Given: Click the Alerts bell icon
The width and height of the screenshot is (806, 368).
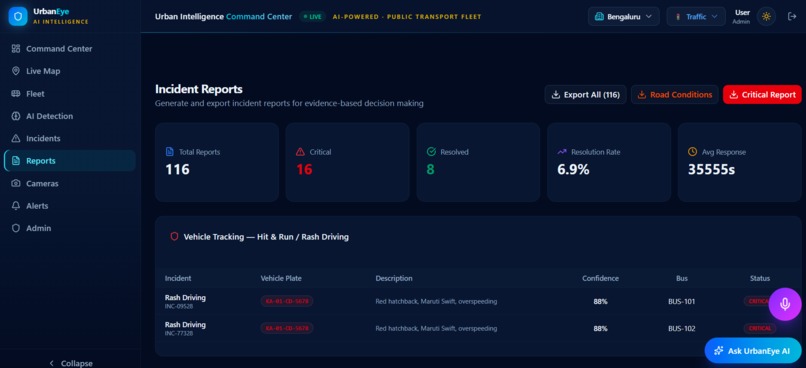Looking at the screenshot, I should [x=15, y=206].
